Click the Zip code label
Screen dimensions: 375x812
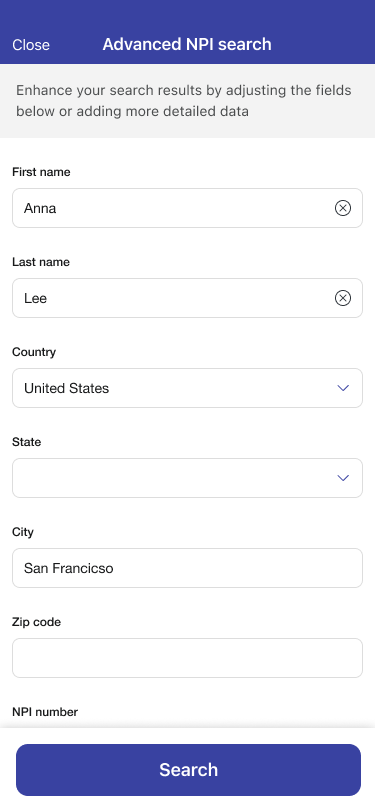coord(36,622)
